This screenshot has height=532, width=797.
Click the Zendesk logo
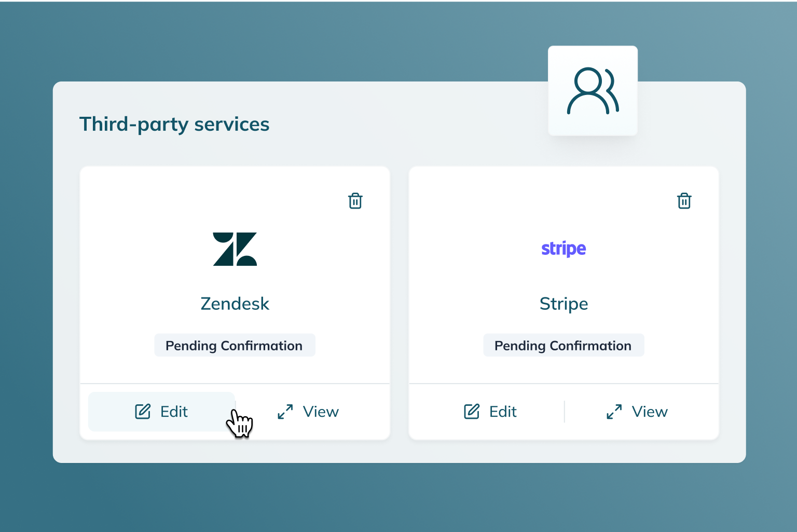coord(235,249)
